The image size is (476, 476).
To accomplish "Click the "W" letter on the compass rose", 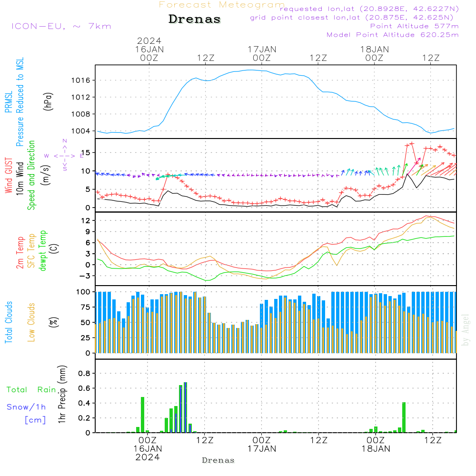I will point(47,156).
